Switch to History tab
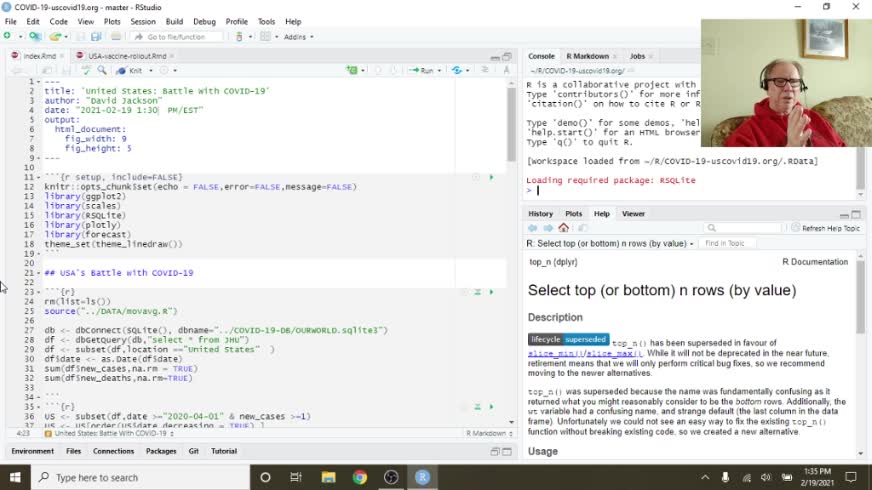 pos(541,214)
